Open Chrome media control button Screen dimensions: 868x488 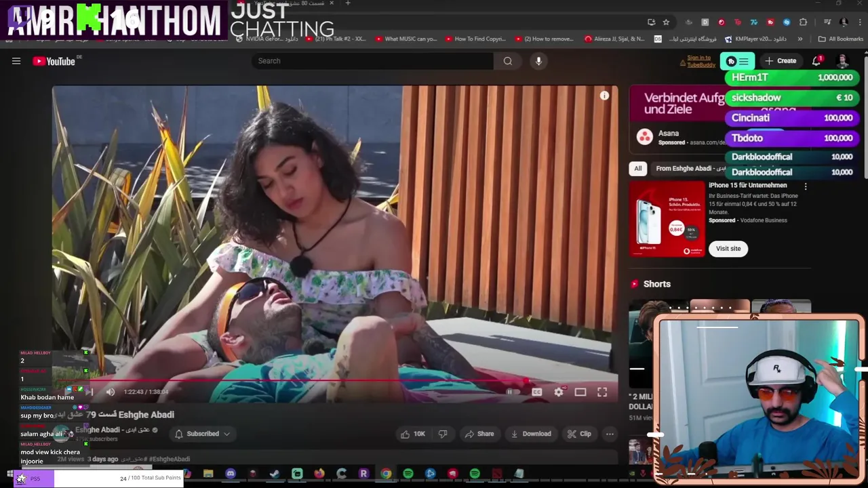(x=827, y=22)
